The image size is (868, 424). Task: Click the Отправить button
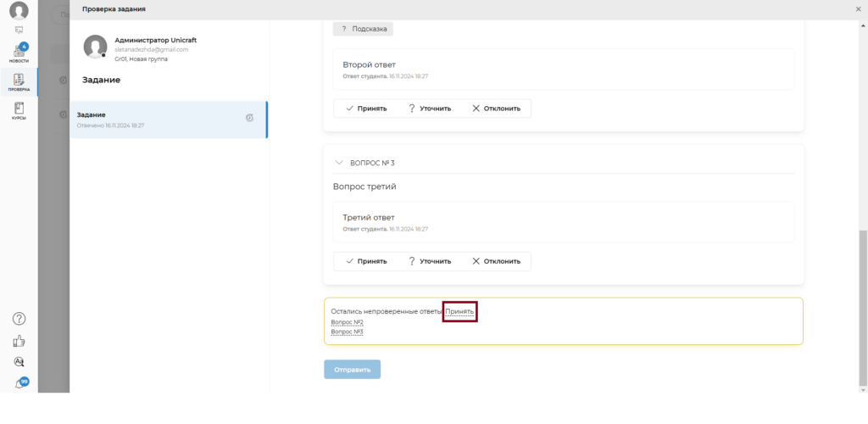[352, 369]
